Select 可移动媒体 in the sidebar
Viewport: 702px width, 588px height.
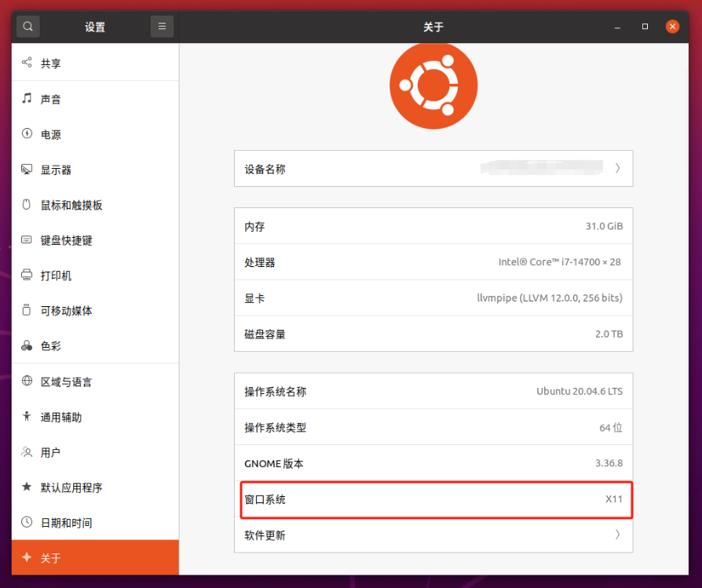pyautogui.click(x=67, y=311)
